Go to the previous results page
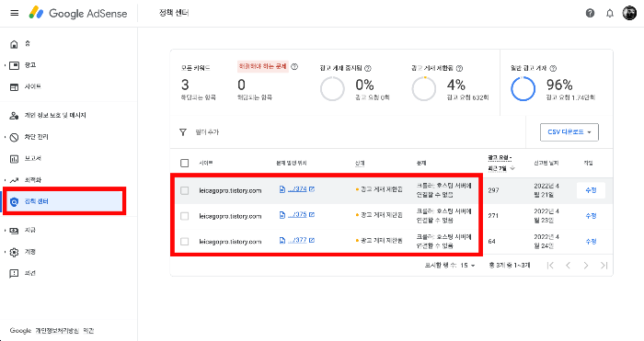The image size is (644, 341). [568, 266]
